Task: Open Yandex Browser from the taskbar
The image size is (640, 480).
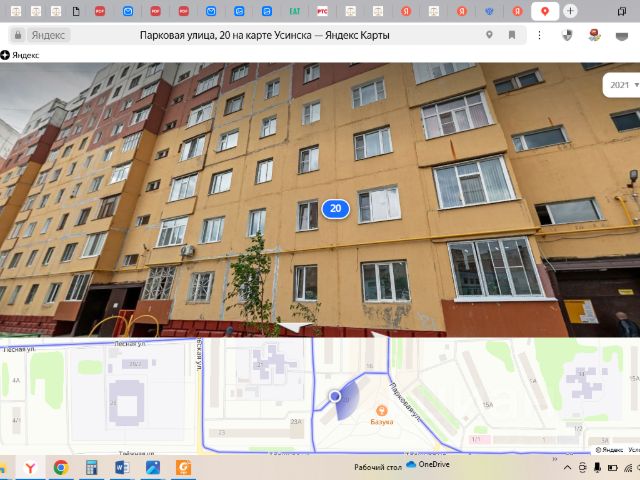Action: (x=30, y=468)
